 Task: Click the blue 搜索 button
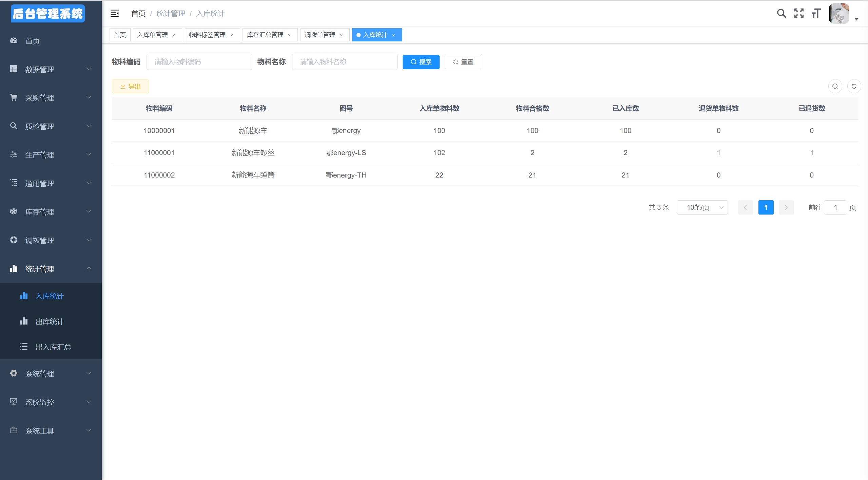click(x=421, y=62)
